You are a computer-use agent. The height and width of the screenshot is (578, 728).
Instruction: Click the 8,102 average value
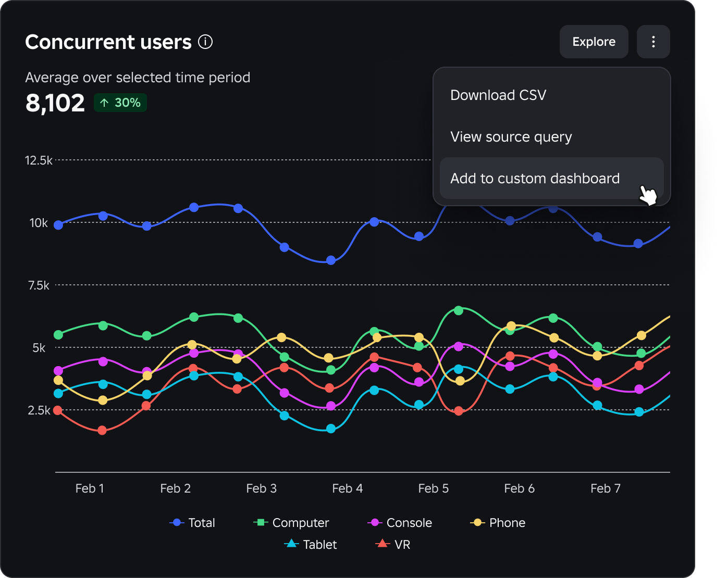pos(55,103)
